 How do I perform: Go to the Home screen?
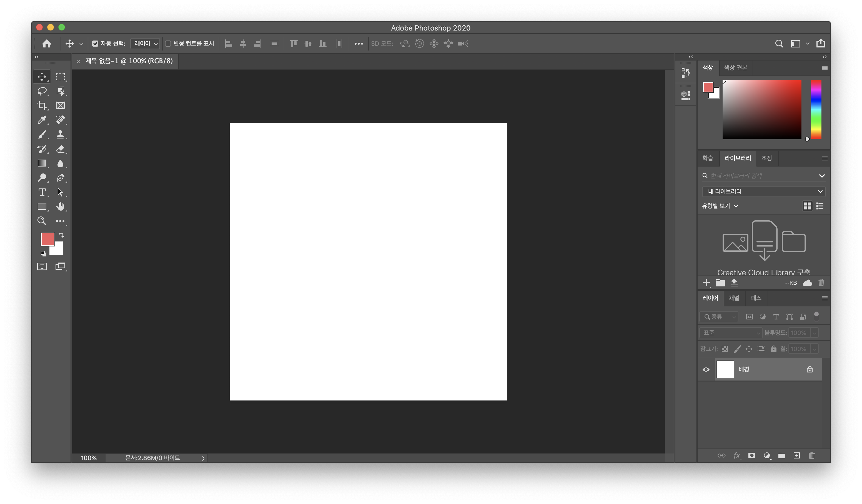47,43
